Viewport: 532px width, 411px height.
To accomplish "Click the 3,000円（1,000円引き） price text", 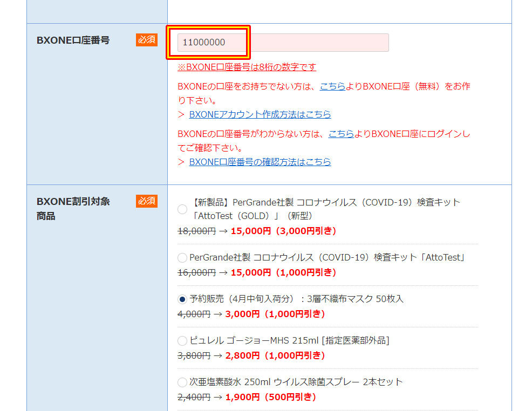I will [275, 314].
